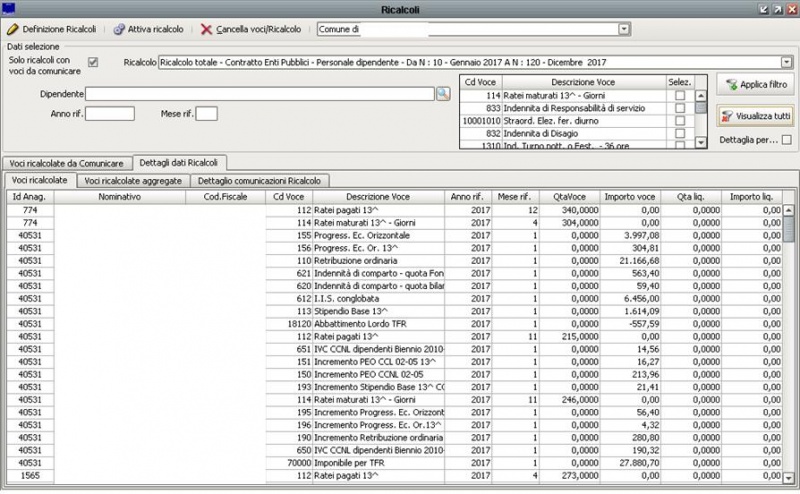This screenshot has height=494, width=800.
Task: Open the Voci ricalcolate aggregate tab
Action: (x=132, y=181)
